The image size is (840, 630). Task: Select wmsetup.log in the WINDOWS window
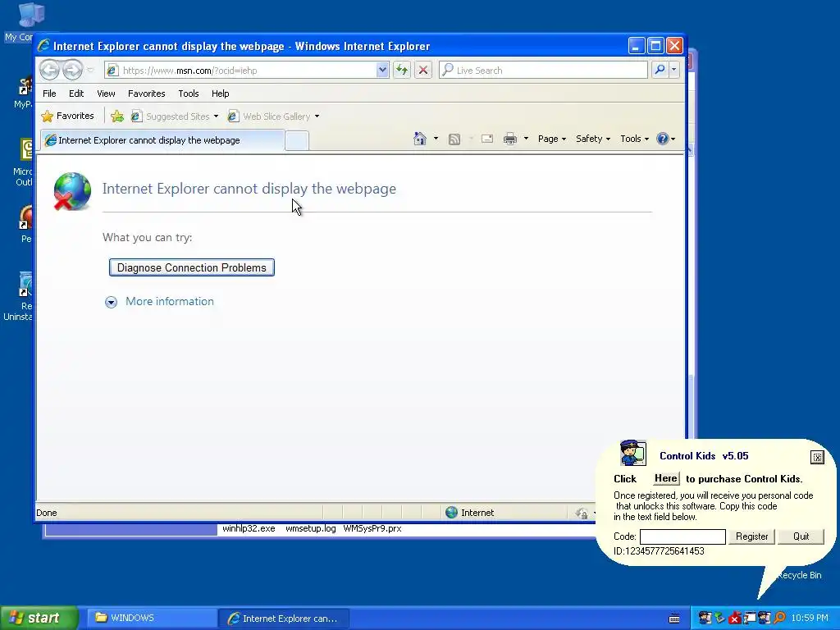point(311,528)
